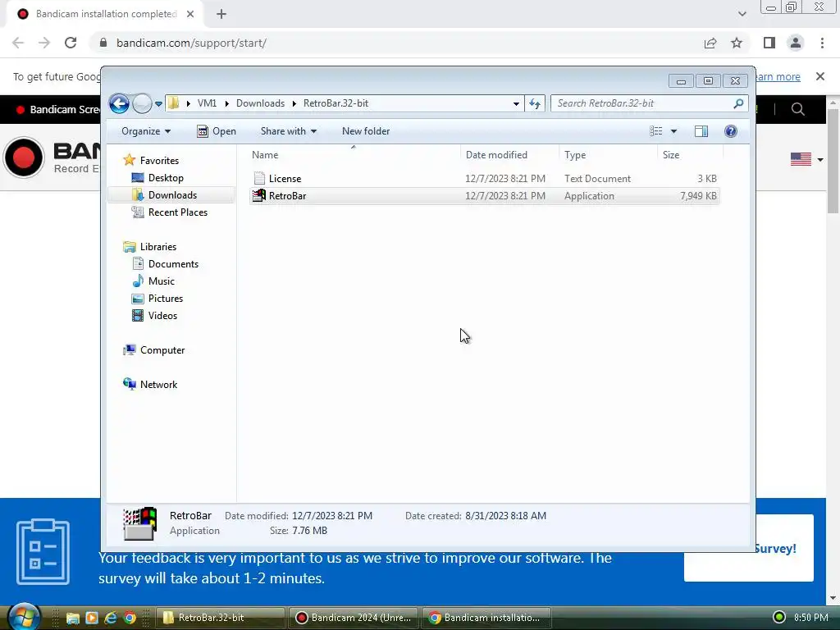Image resolution: width=840 pixels, height=630 pixels.
Task: Click the RetroBar.32-bit breadcrumb segment
Action: pos(336,103)
